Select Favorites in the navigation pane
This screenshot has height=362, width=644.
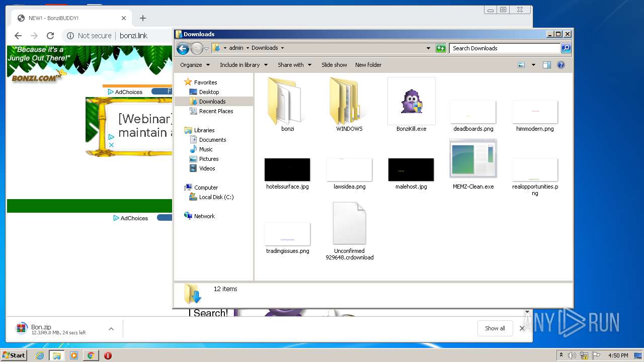(205, 82)
